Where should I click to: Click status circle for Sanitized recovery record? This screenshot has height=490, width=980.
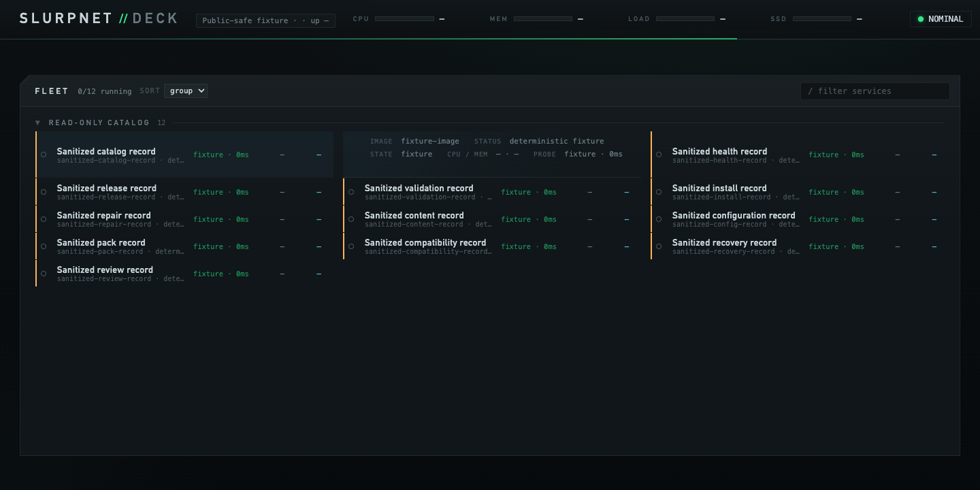[659, 246]
